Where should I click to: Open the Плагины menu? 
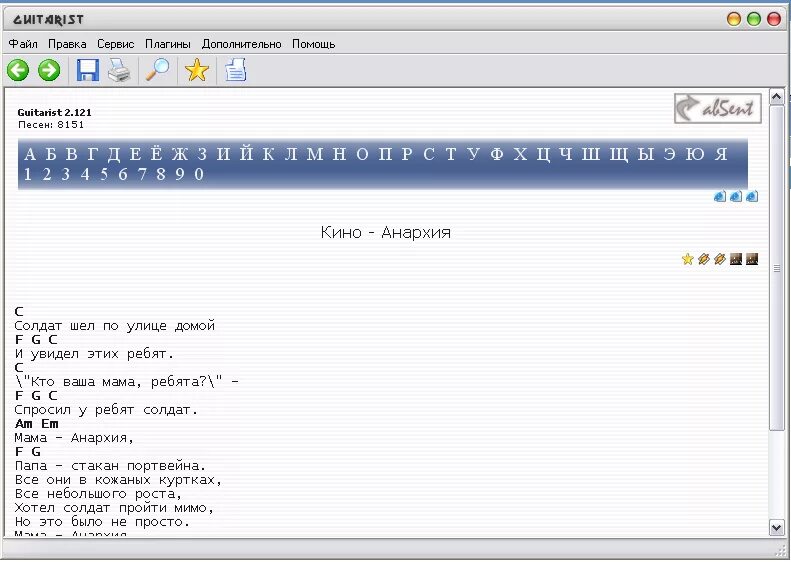tap(168, 44)
